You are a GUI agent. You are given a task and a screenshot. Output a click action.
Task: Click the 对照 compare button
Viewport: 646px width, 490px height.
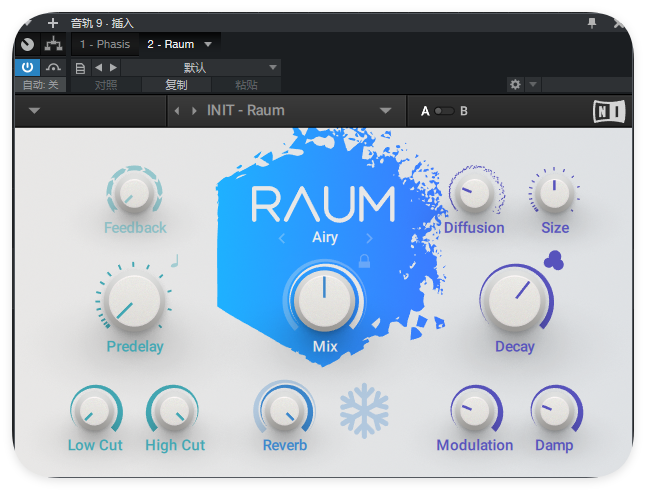(x=106, y=85)
